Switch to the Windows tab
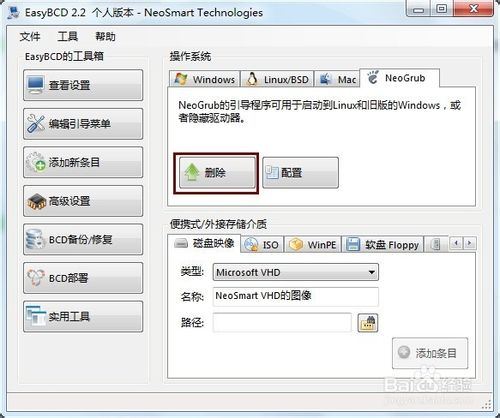The height and width of the screenshot is (418, 500). 204,79
